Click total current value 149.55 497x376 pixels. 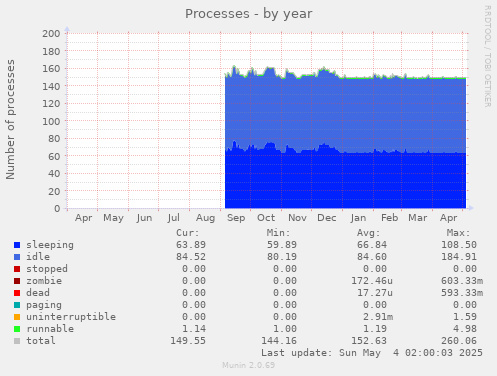(188, 341)
